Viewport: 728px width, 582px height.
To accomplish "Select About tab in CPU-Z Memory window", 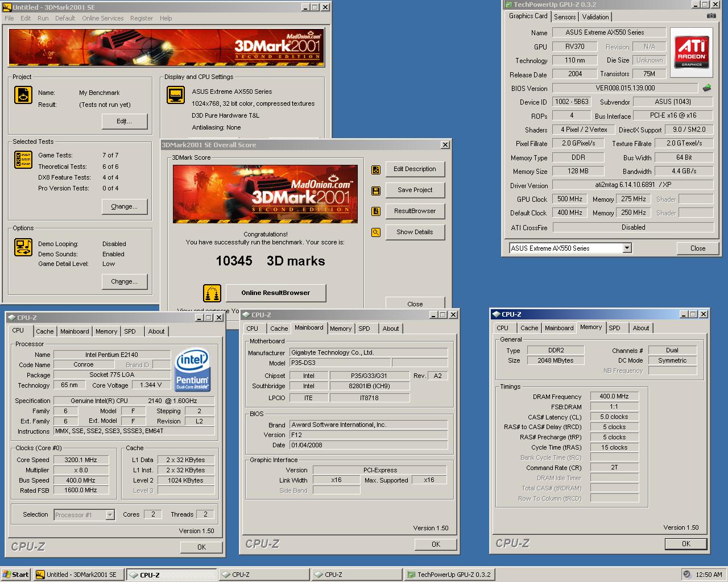I will coord(641,328).
